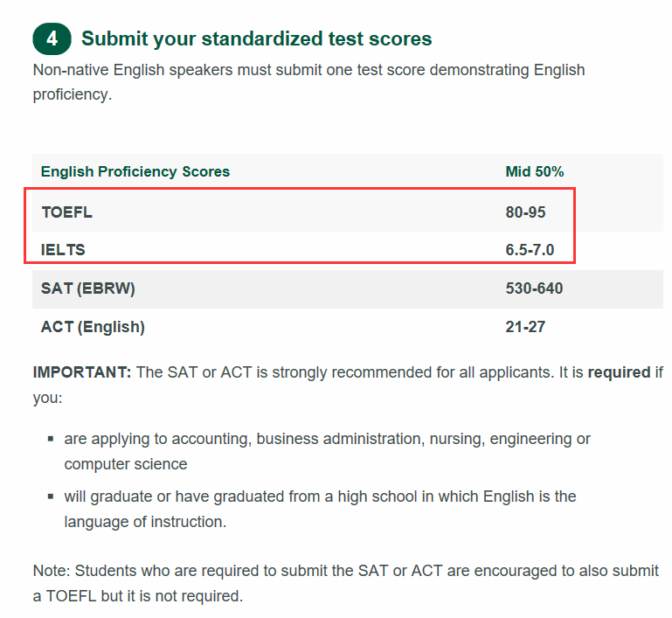Click the "Mid 50%" column header
The height and width of the screenshot is (618, 672).
(535, 171)
